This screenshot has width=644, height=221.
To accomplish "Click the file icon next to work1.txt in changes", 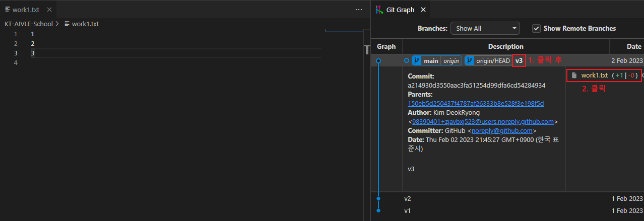I will pos(574,76).
